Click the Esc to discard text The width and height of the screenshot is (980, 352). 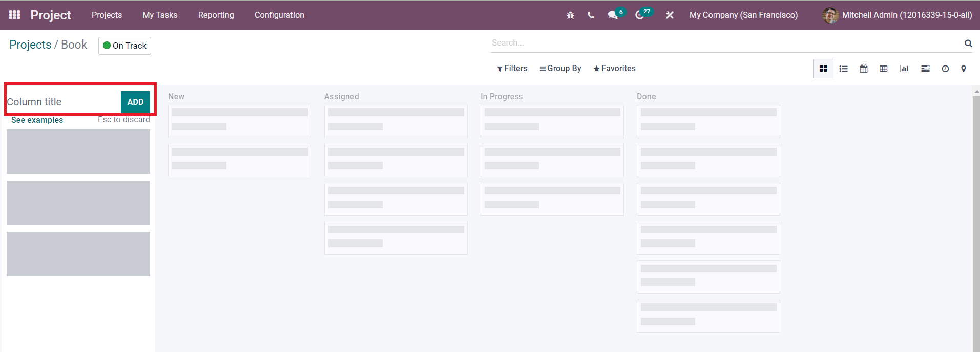point(124,119)
